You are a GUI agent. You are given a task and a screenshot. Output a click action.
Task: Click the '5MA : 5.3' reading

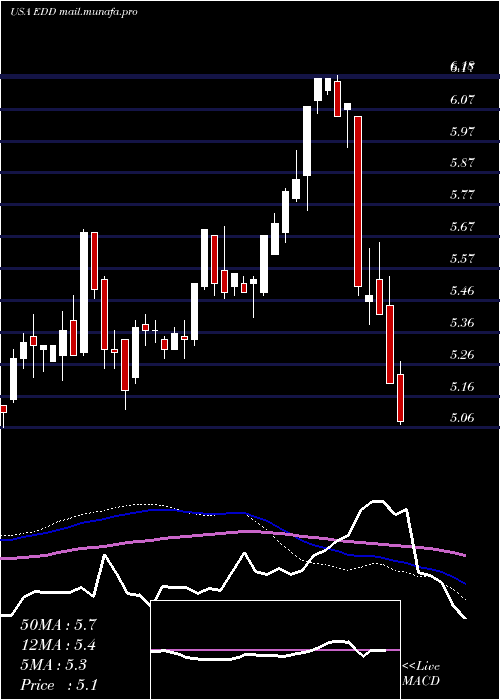click(54, 665)
